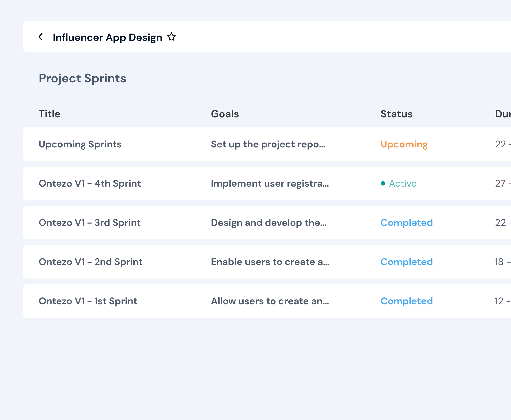Image resolution: width=511 pixels, height=420 pixels.
Task: Sort by the Goals column header
Action: coord(225,114)
